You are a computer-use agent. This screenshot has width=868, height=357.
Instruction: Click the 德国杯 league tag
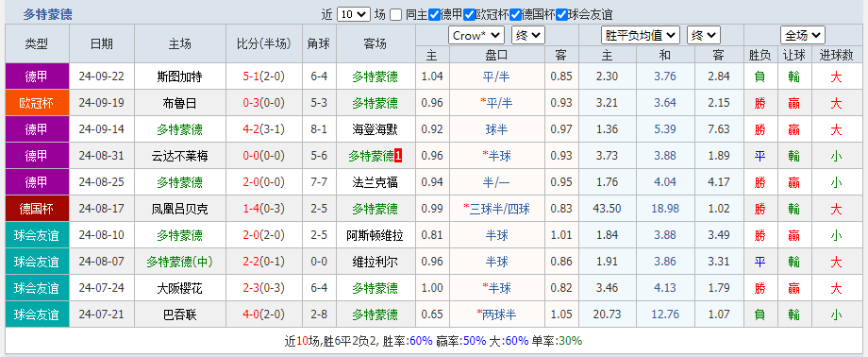[37, 209]
